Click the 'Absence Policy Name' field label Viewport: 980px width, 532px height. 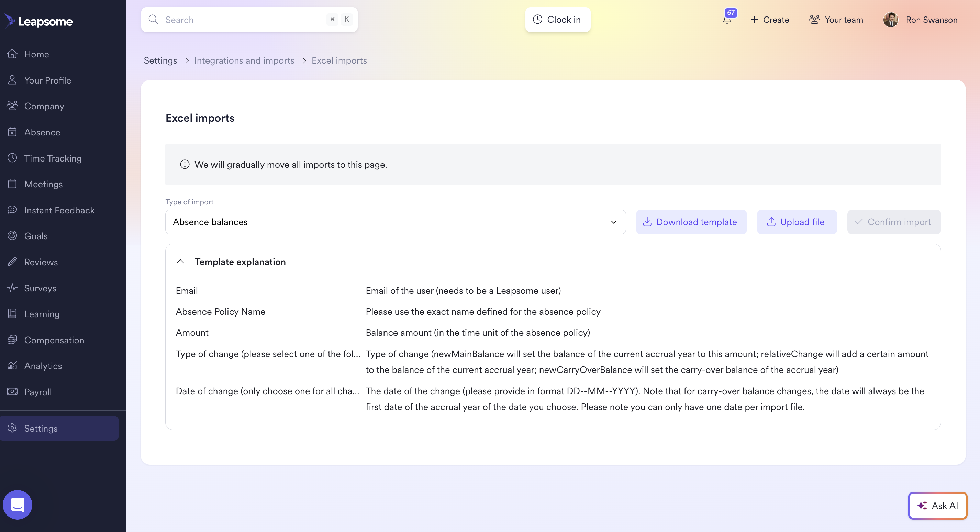pyautogui.click(x=221, y=311)
